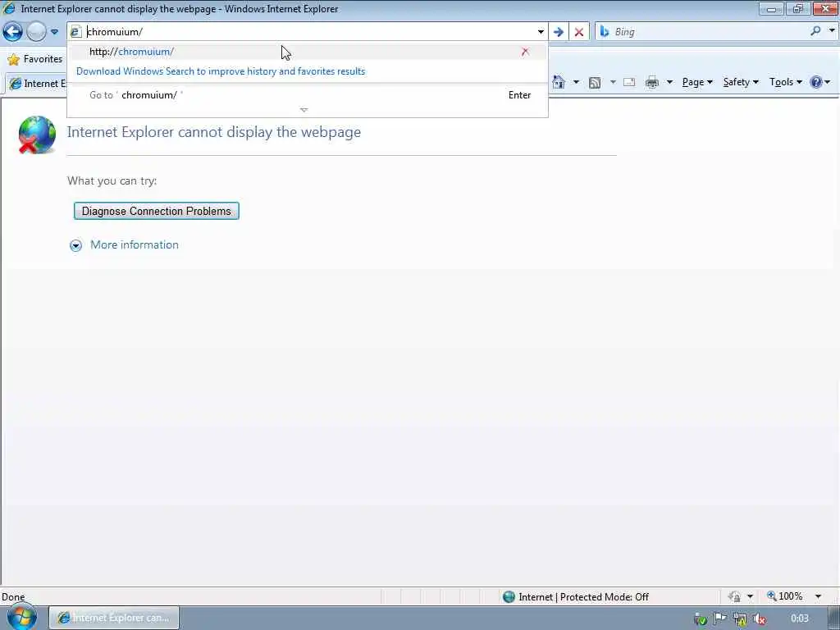Click the Done status text
Screen dimensions: 840x630
13,597
